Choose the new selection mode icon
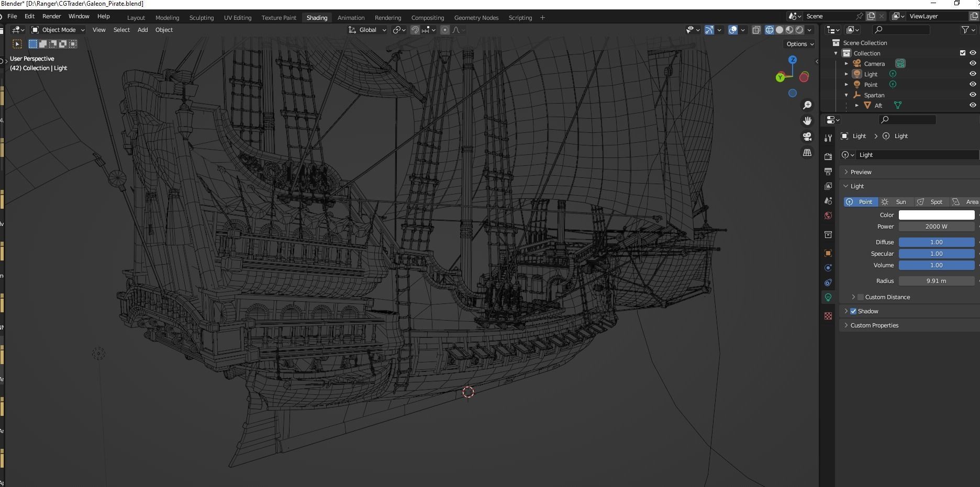The image size is (980, 487). [33, 44]
